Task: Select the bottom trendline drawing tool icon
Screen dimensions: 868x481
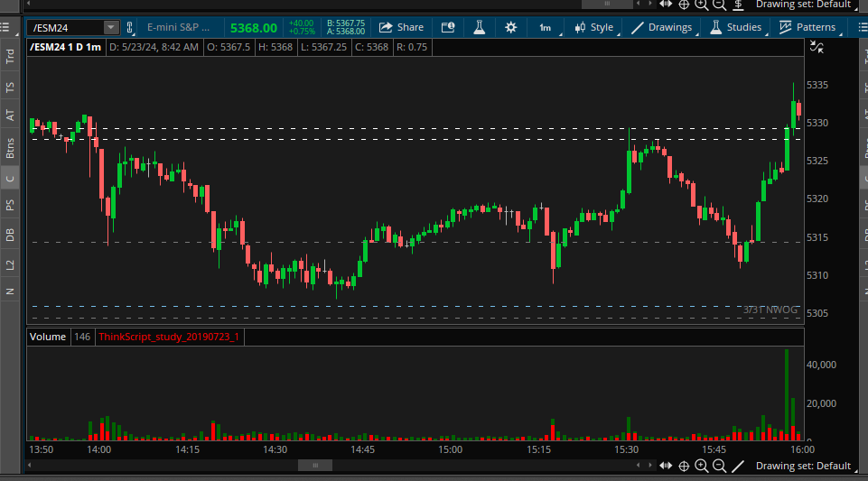Action: [738, 466]
